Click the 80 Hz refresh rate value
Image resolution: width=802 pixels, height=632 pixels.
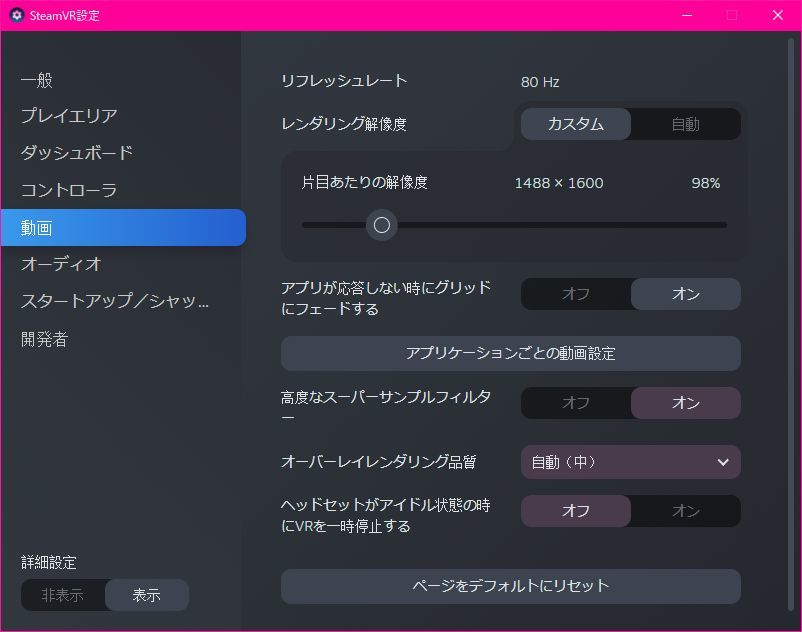click(x=540, y=82)
